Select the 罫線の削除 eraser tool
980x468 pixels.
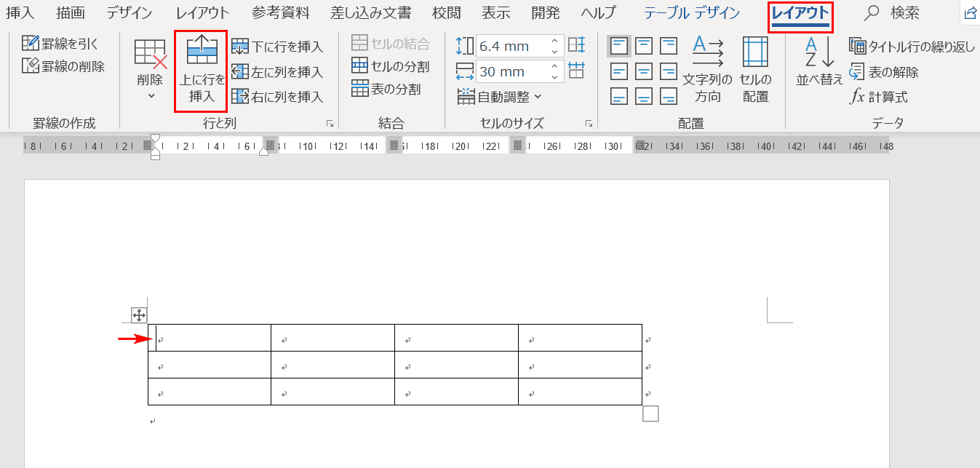tap(63, 66)
